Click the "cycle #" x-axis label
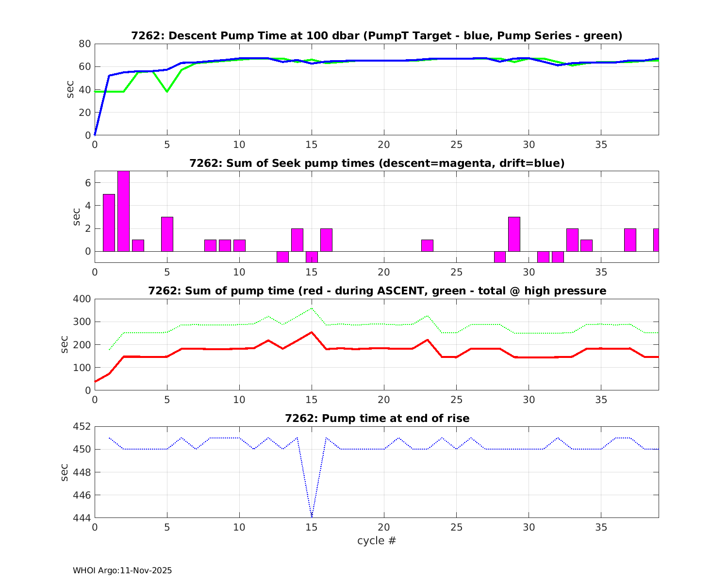The height and width of the screenshot is (582, 728). pos(377,540)
